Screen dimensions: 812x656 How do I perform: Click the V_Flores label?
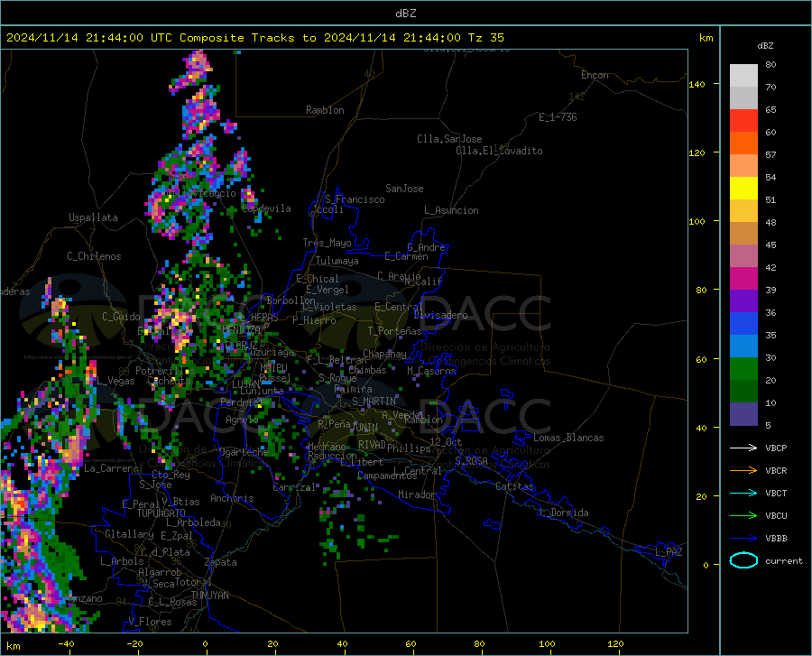pyautogui.click(x=150, y=622)
